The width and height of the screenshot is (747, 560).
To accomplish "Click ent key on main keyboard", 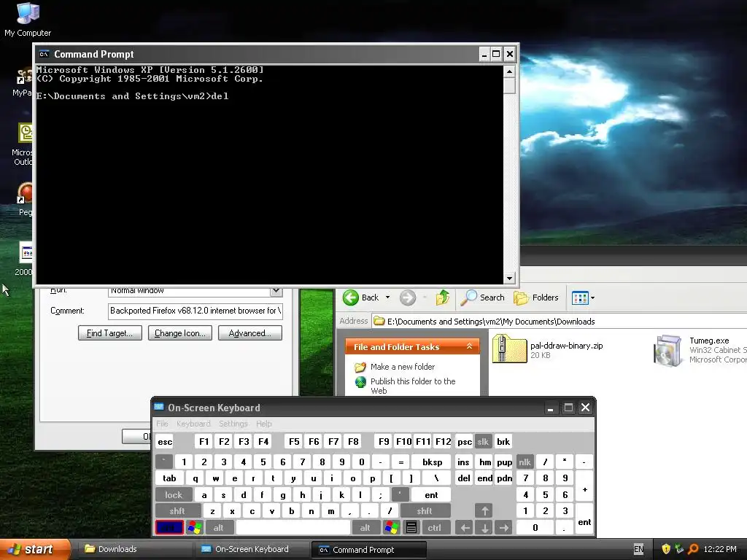I will [x=431, y=495].
